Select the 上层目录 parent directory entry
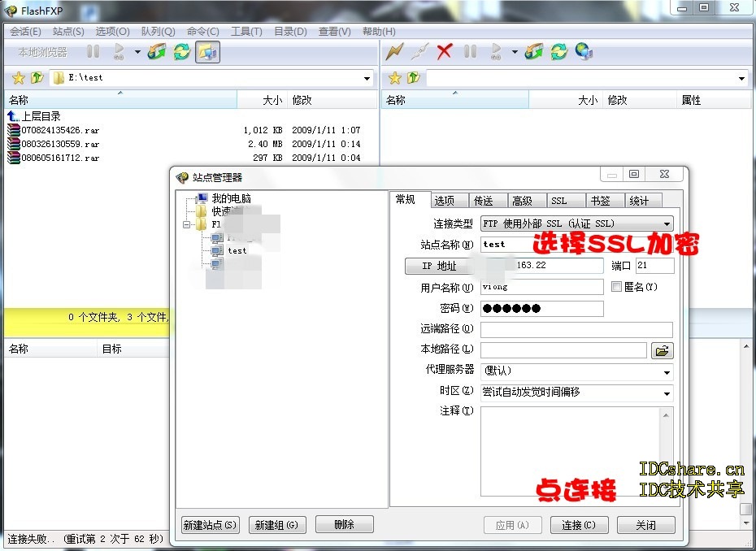 (34, 116)
